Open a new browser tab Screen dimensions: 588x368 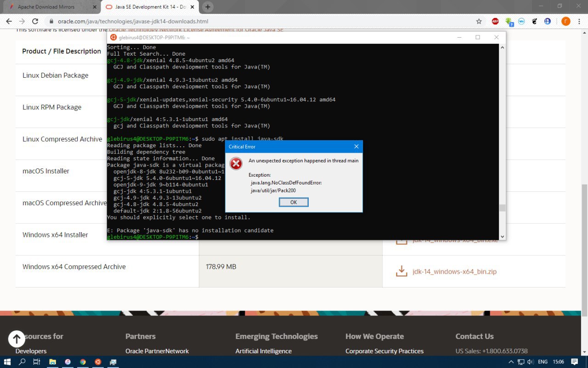point(208,7)
